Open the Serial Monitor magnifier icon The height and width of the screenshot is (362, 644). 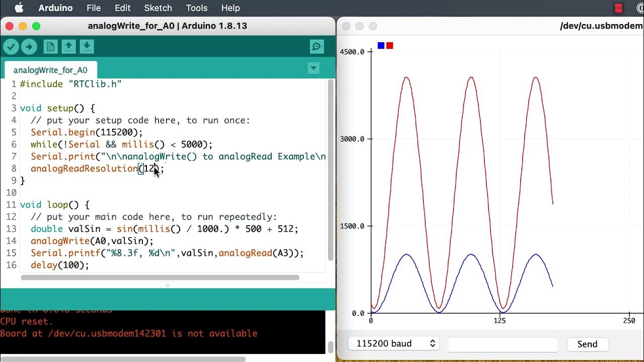316,47
